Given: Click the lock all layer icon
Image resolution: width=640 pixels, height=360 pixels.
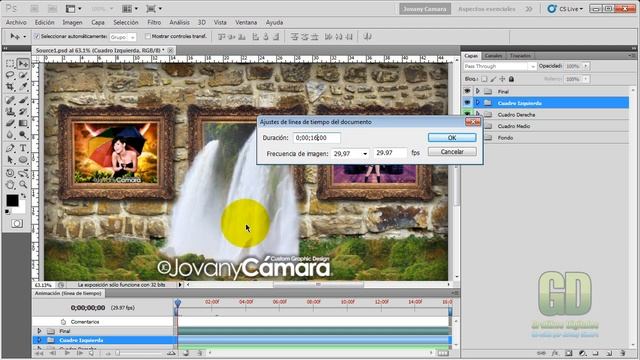Looking at the screenshot, I should click(511, 79).
